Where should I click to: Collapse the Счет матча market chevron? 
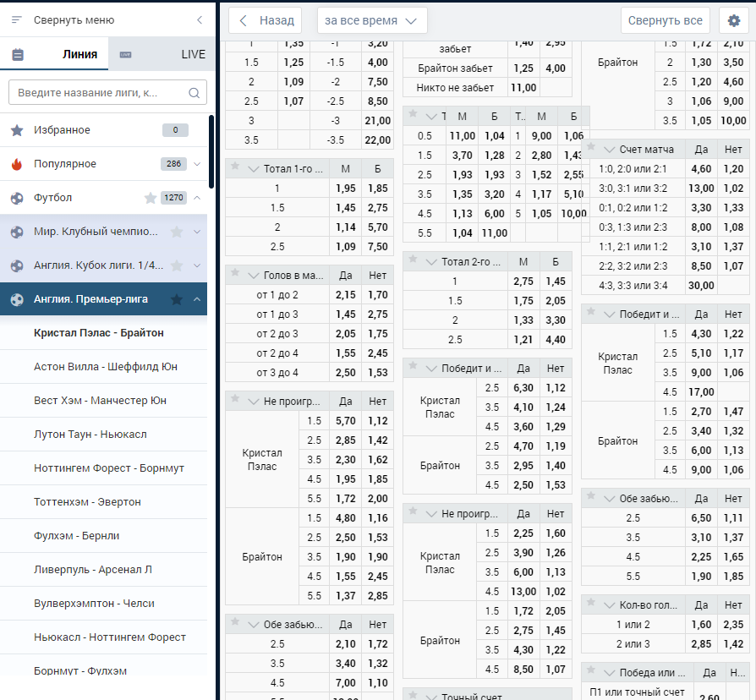[609, 150]
